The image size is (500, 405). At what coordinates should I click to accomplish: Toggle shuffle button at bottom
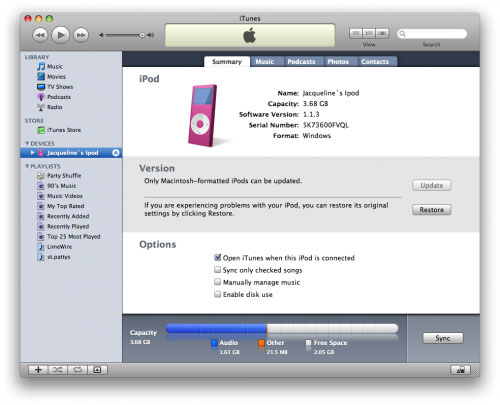58,370
